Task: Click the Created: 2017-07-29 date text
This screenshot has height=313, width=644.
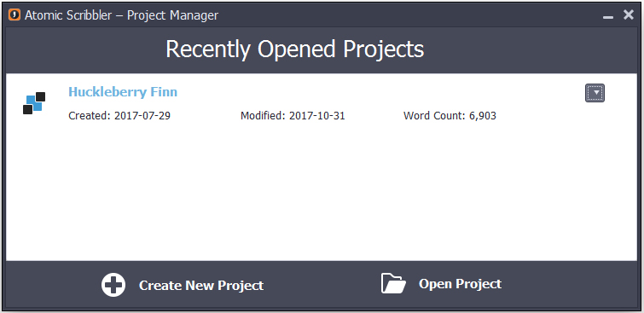Action: [x=119, y=116]
